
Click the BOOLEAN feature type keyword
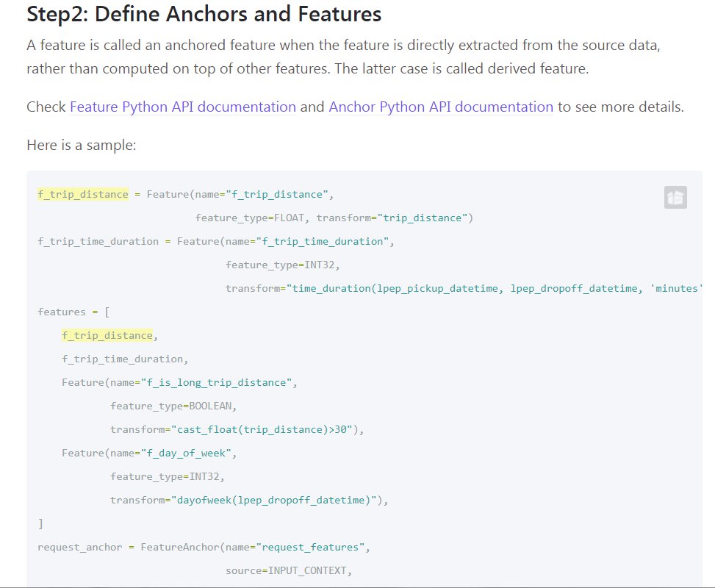tap(208, 406)
